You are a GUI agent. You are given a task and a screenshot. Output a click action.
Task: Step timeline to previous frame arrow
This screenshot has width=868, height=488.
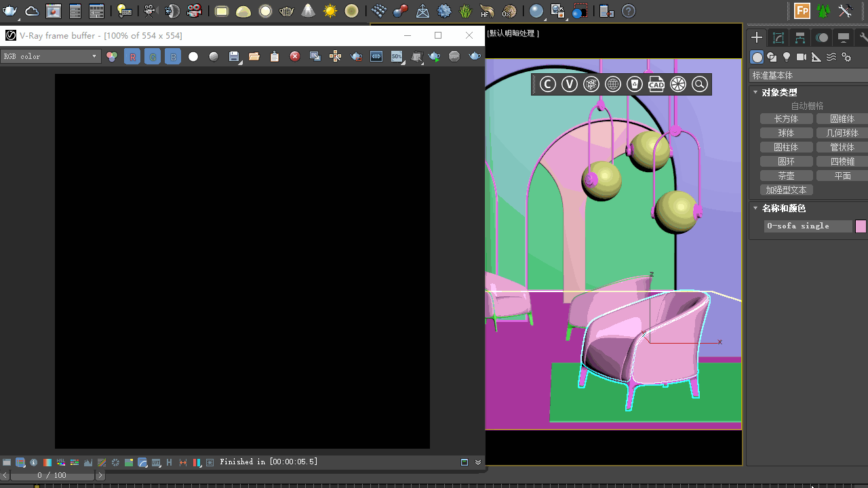coord(5,476)
